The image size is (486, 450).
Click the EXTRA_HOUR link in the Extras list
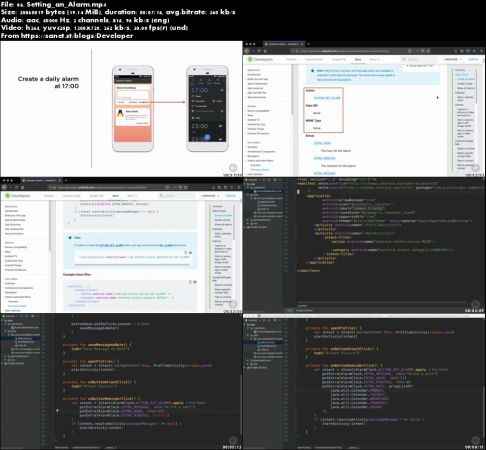click(322, 143)
